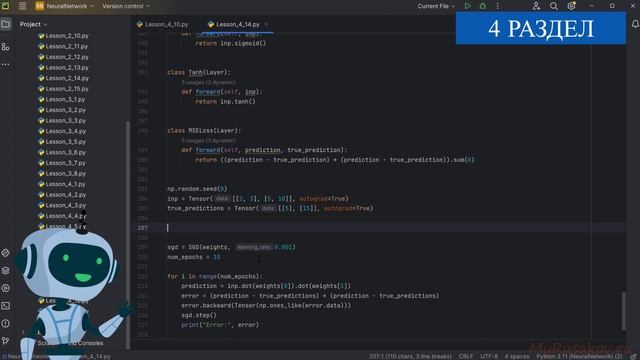Switch to the Lesson_4_10.py tab
640x360 pixels.
pos(163,24)
